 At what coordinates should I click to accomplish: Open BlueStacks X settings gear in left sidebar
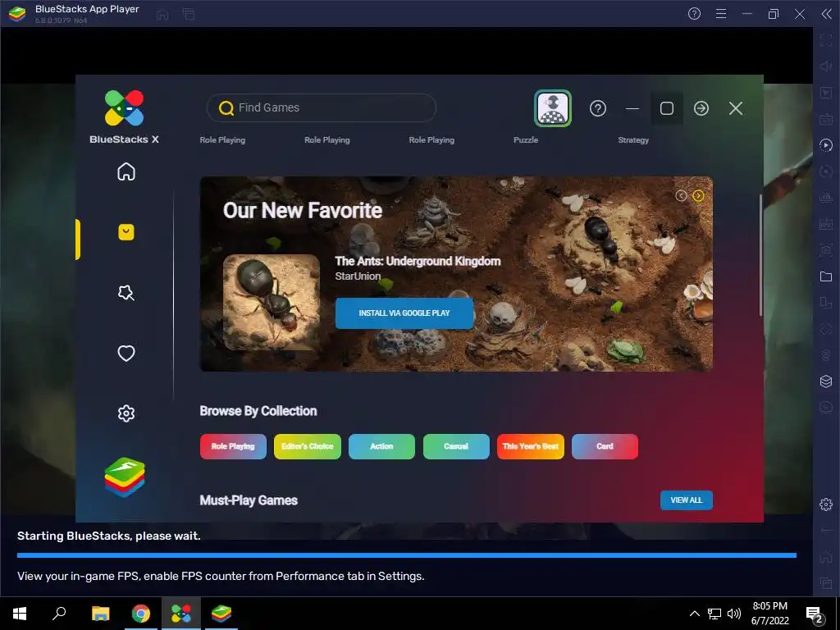(126, 413)
